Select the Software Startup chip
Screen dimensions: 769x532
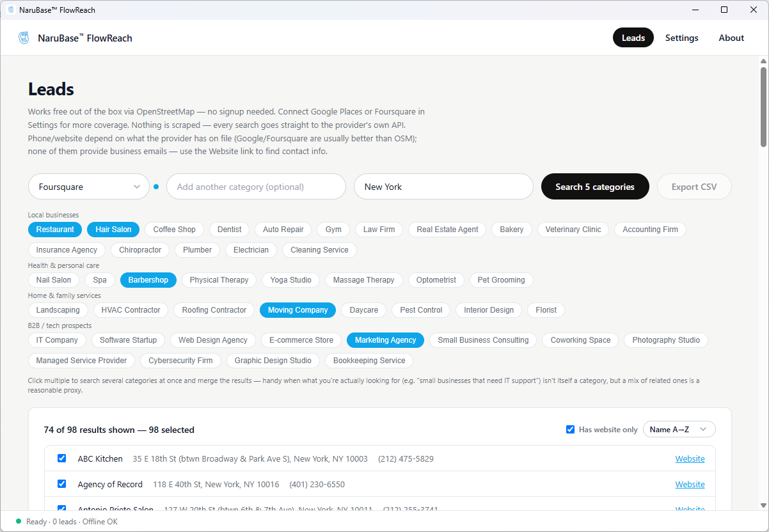(x=129, y=340)
